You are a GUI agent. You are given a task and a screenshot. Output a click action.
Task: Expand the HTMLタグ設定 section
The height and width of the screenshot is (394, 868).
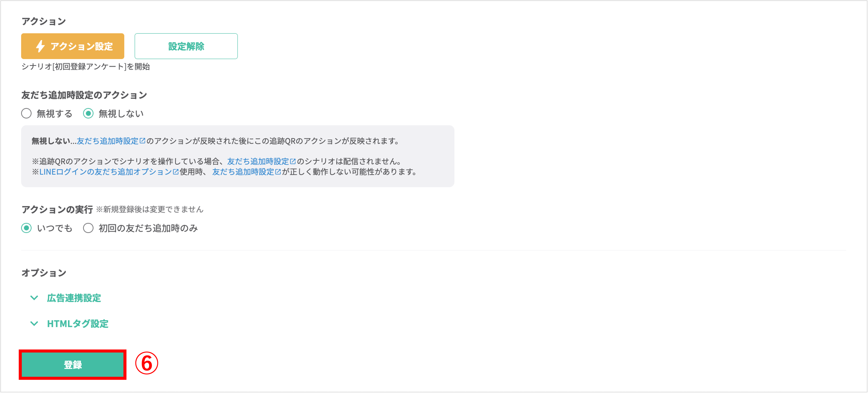click(78, 324)
